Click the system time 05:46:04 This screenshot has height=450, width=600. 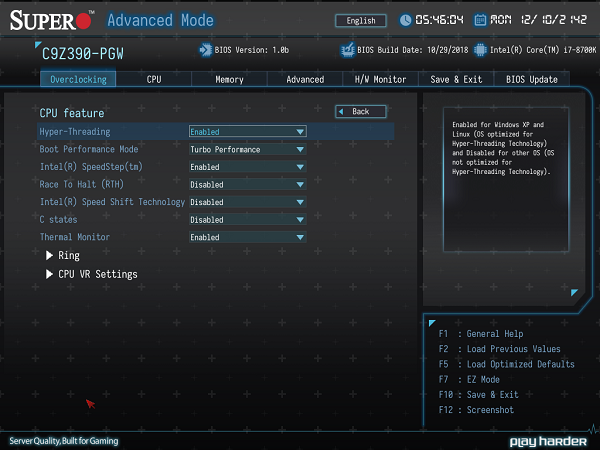tap(439, 20)
